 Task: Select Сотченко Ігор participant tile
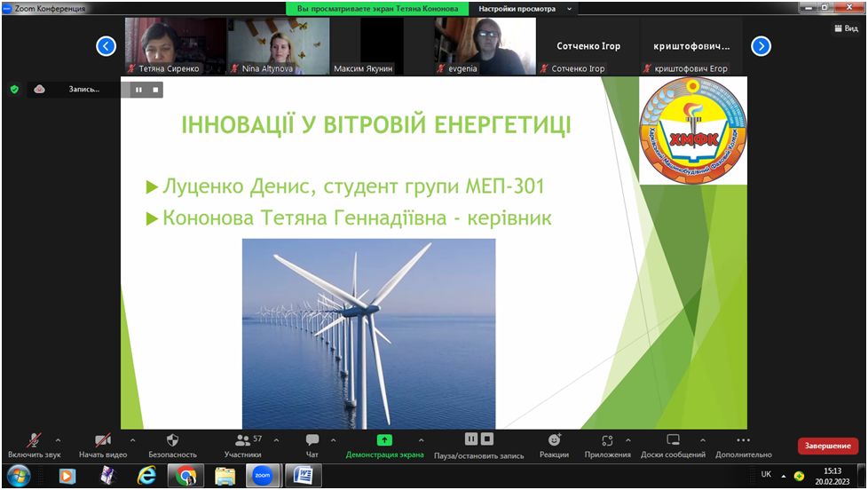588,46
